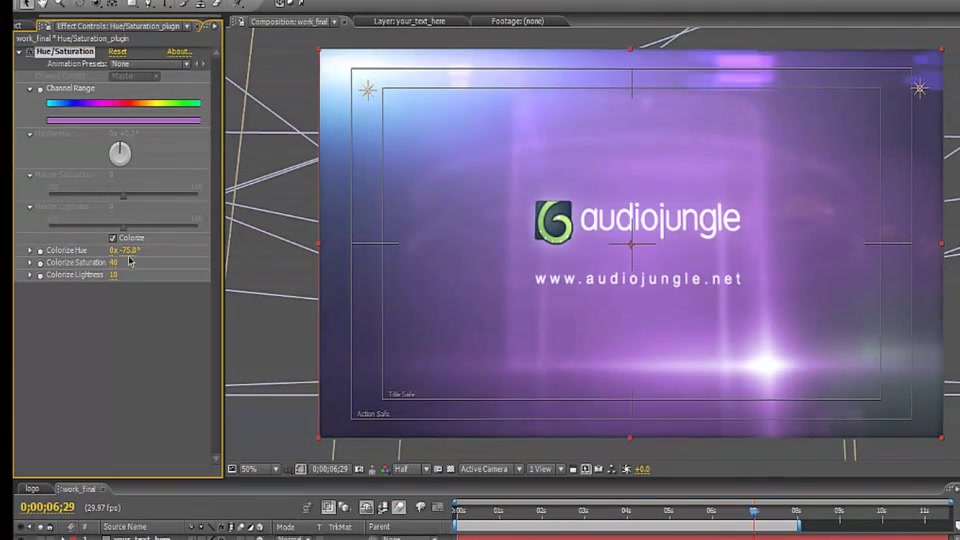Select the Pen tool

(x=149, y=4)
